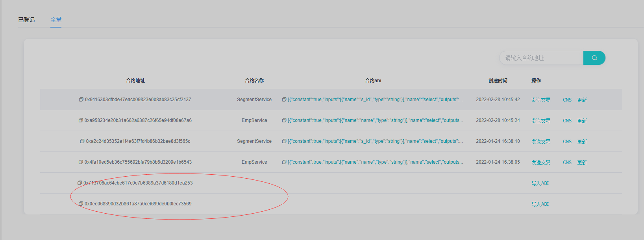Click SegmentService name in 16:38:10 row

(254, 141)
